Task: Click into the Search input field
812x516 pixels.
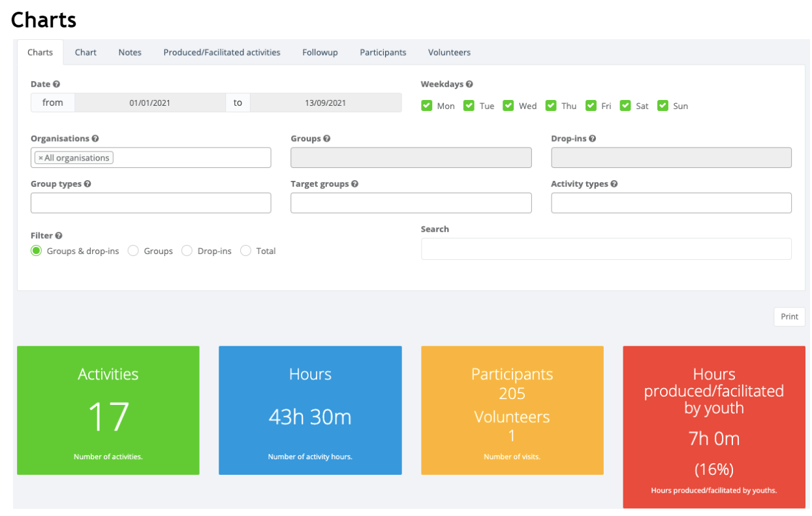Action: click(606, 249)
